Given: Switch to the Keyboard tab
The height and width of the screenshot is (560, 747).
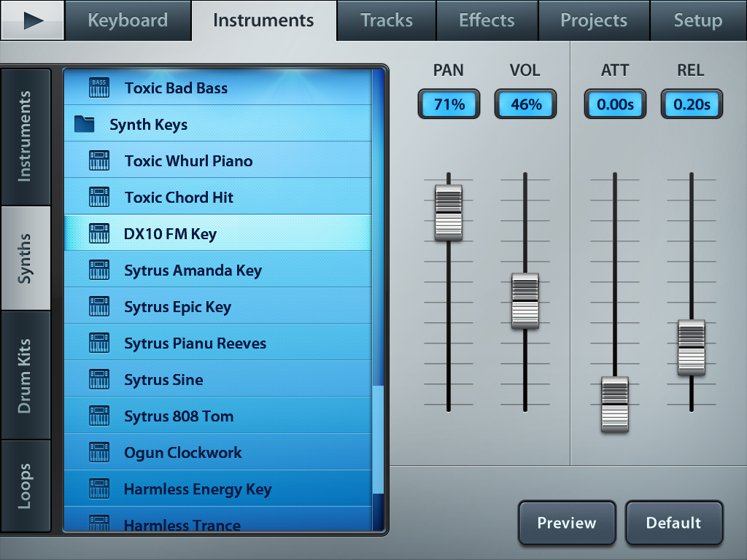Looking at the screenshot, I should [128, 20].
